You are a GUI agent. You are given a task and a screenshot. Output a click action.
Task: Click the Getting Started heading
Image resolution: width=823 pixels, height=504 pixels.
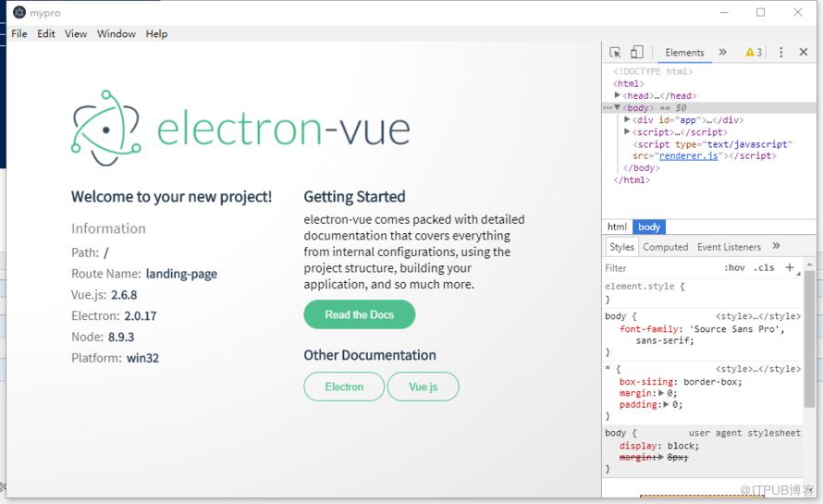[354, 196]
